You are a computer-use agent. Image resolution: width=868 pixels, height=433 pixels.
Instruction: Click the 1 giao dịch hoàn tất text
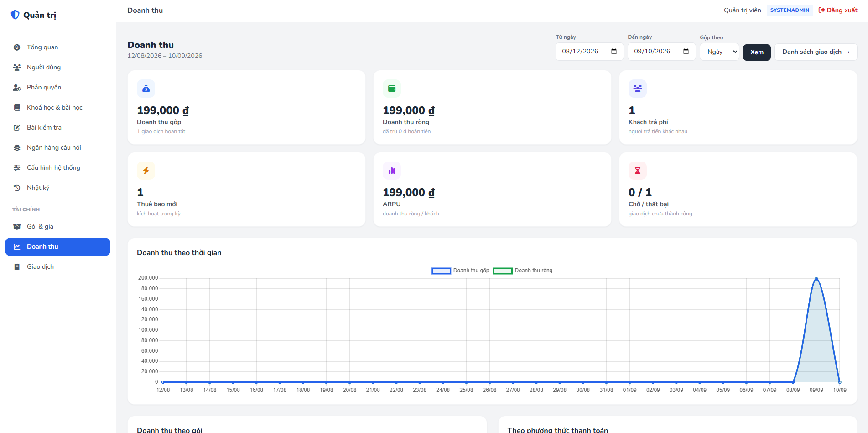coord(161,132)
